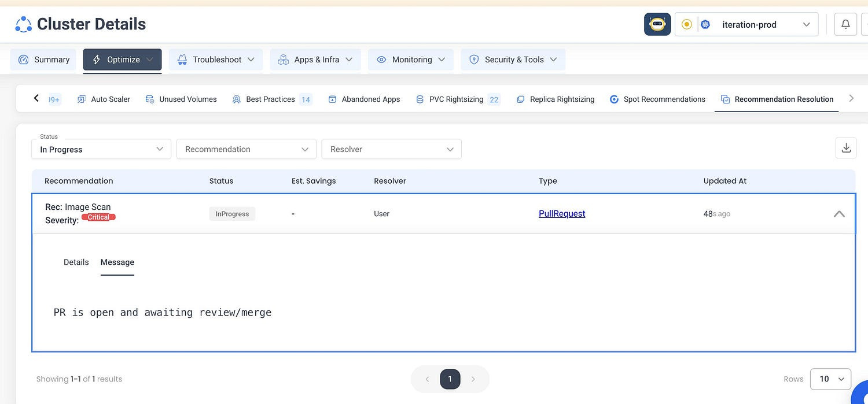This screenshot has width=868, height=404.
Task: Click the Cluster Details logo icon
Action: 23,24
